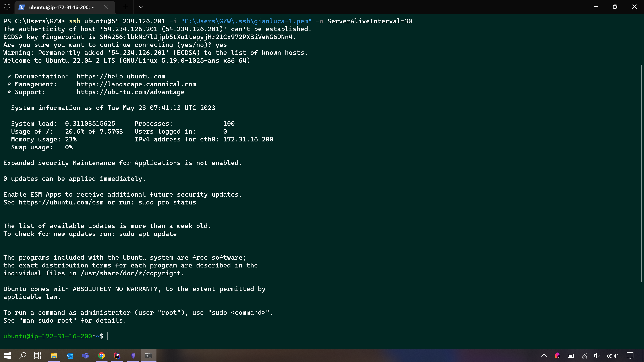This screenshot has height=362, width=644.
Task: Click the shield icon in title bar
Action: click(x=7, y=7)
